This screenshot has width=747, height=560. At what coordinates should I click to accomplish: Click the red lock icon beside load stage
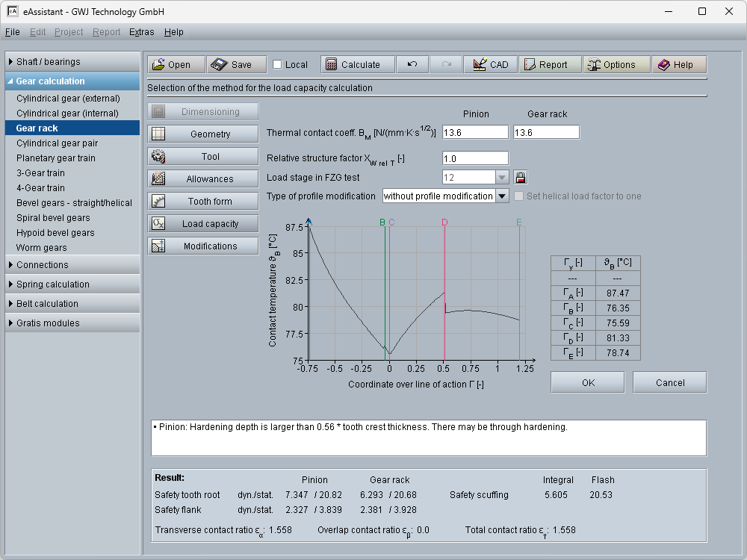click(x=521, y=178)
